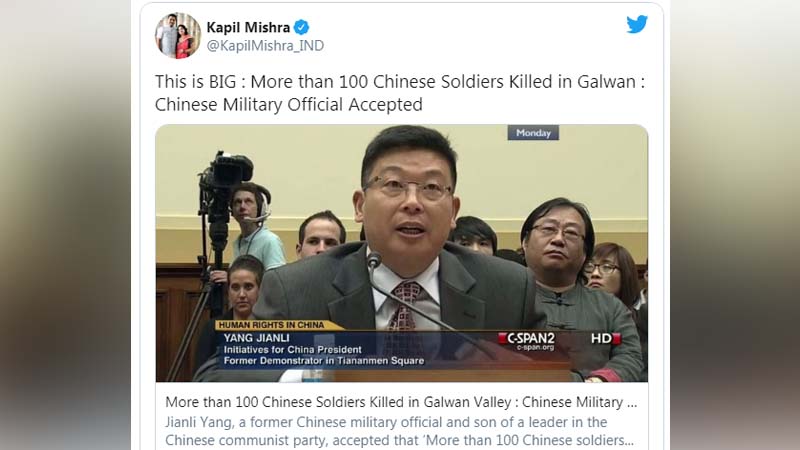Click the Twitter bird logo
Viewport: 800px width, 450px height.
[637, 24]
